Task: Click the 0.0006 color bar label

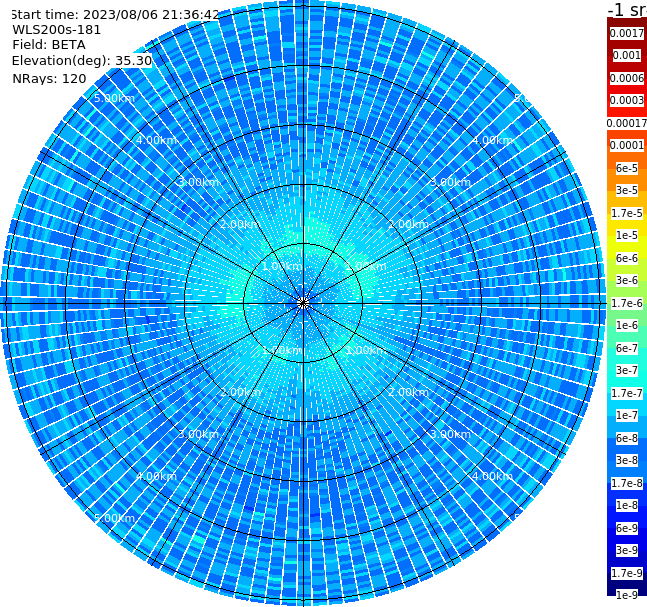Action: (627, 78)
